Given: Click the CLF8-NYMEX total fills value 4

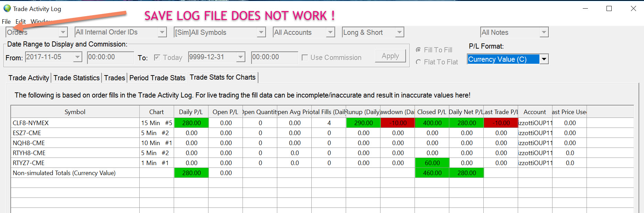Looking at the screenshot, I should point(329,123).
